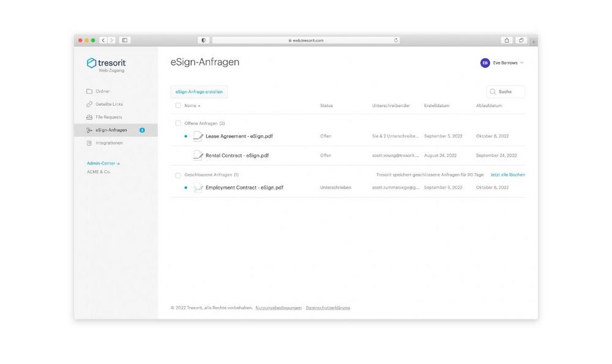Go to File Requests section
612x364 pixels.
108,117
